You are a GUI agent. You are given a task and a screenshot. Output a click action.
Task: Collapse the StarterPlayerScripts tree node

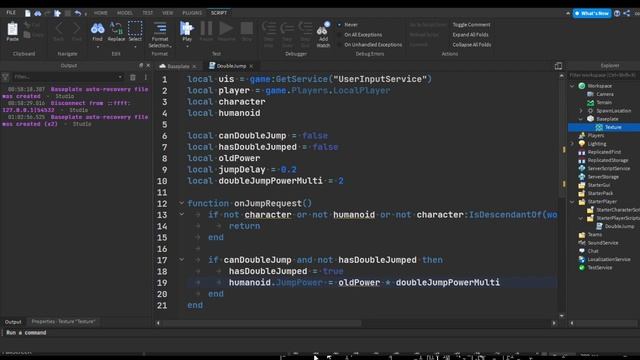581,218
